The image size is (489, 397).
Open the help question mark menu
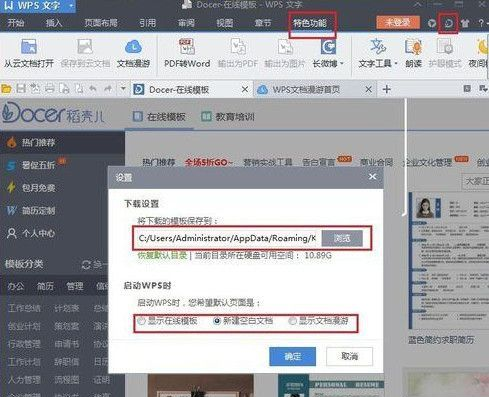tap(481, 23)
